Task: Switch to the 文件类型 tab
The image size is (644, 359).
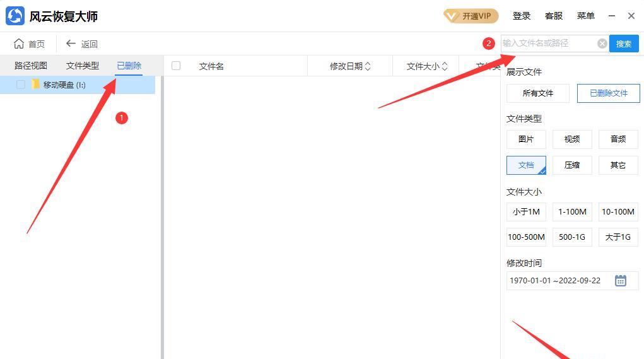Action: pos(83,66)
